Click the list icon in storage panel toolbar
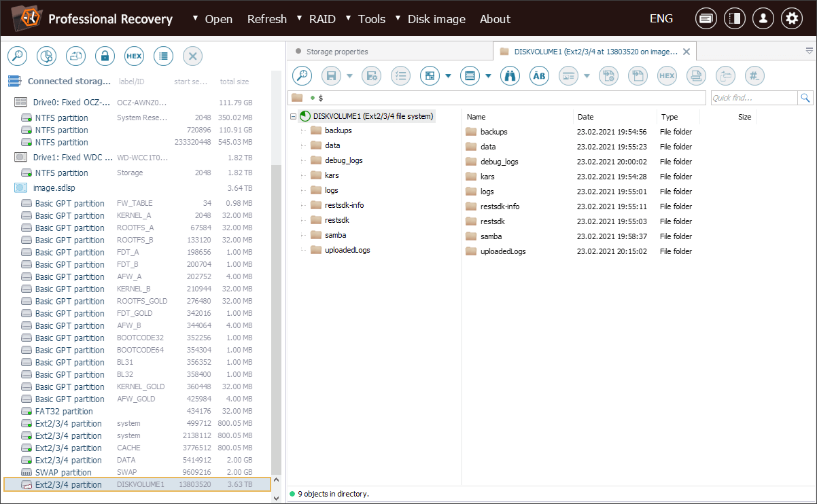 [163, 56]
